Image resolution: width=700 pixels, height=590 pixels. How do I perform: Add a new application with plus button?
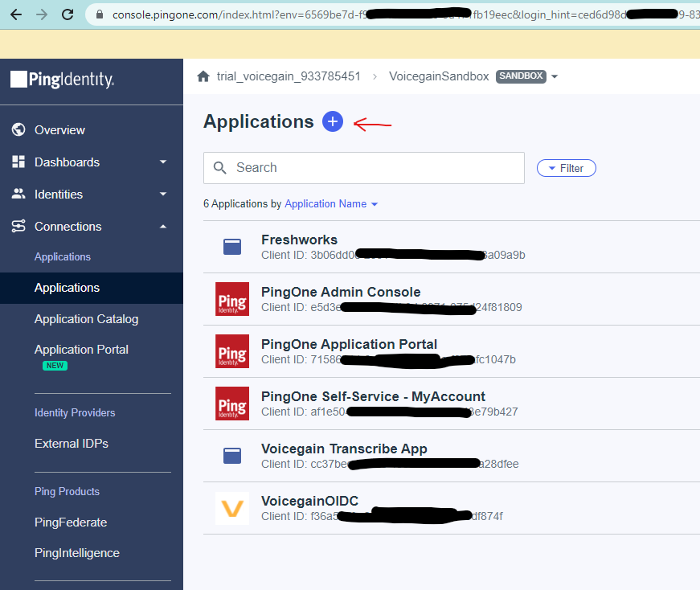pyautogui.click(x=333, y=121)
